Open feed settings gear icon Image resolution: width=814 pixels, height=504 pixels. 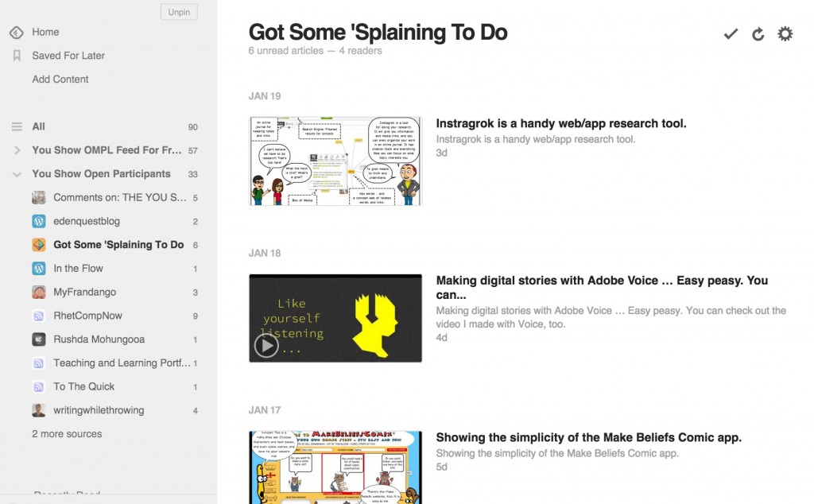[x=785, y=33]
